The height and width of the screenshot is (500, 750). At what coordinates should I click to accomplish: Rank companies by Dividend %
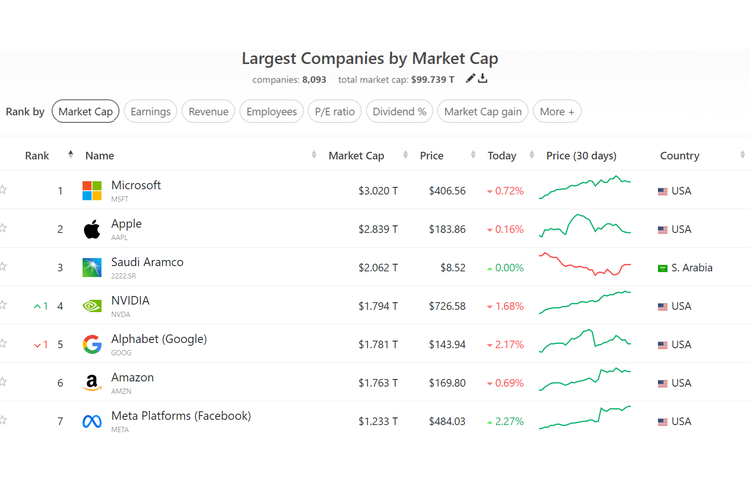[399, 112]
